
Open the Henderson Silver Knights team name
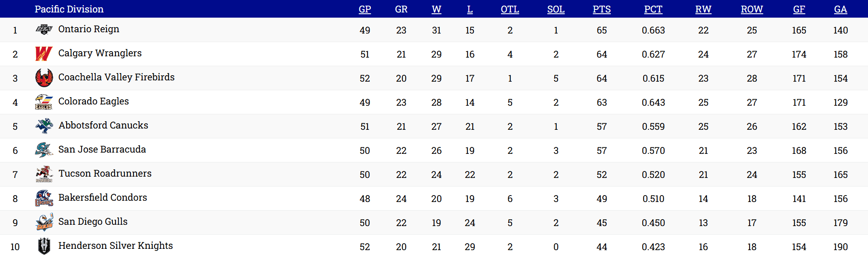coord(115,246)
